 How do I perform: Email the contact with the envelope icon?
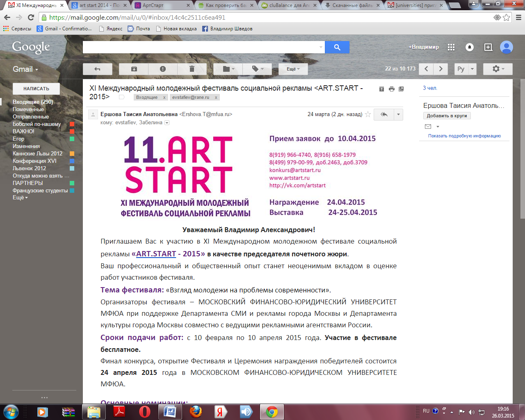tap(428, 126)
